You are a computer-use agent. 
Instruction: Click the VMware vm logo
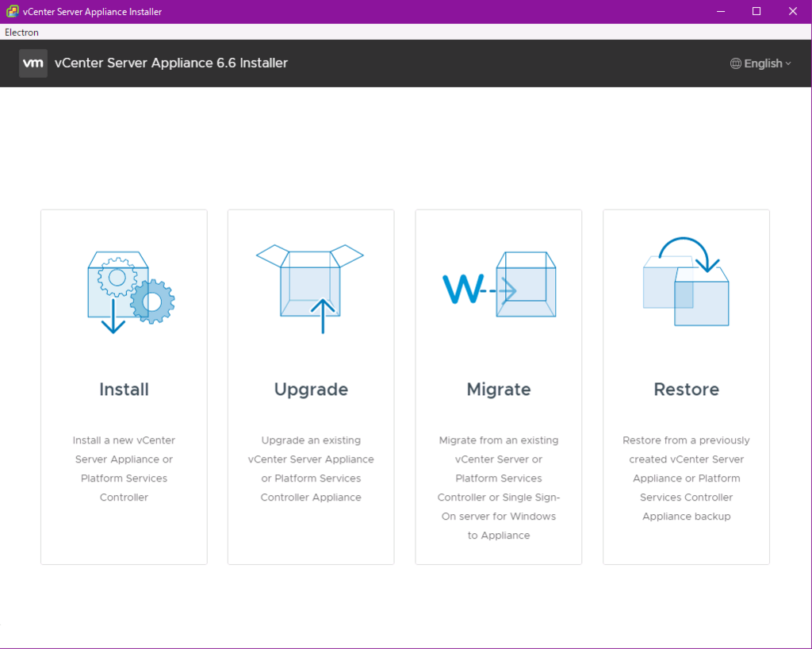(x=33, y=63)
